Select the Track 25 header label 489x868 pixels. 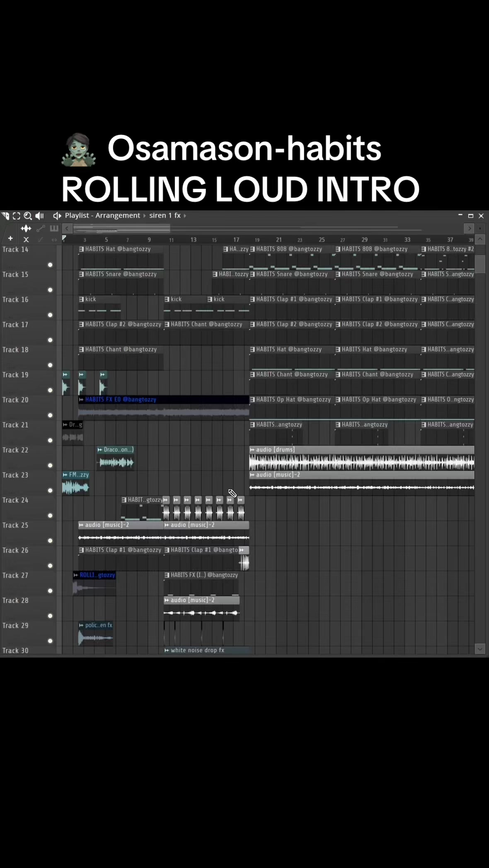[15, 526]
